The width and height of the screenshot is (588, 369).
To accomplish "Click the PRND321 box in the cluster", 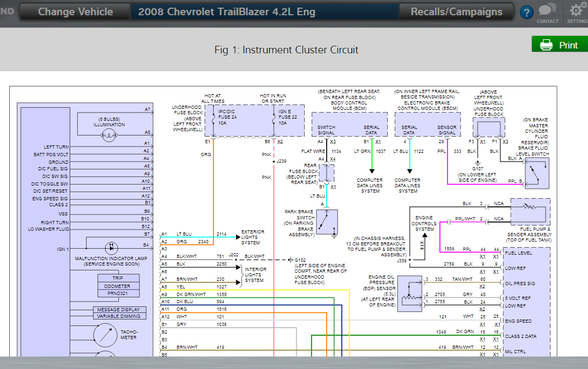I will (x=118, y=293).
